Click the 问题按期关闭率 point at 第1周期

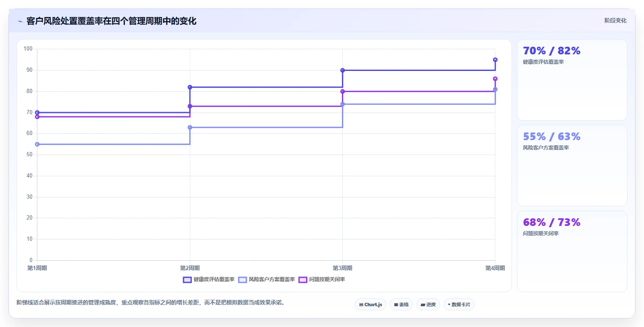[x=37, y=117]
